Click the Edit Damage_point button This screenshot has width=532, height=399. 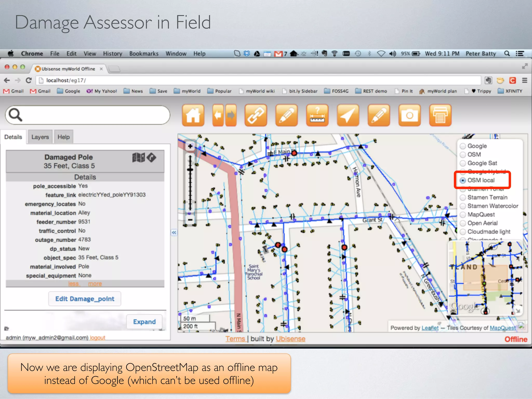(x=85, y=299)
